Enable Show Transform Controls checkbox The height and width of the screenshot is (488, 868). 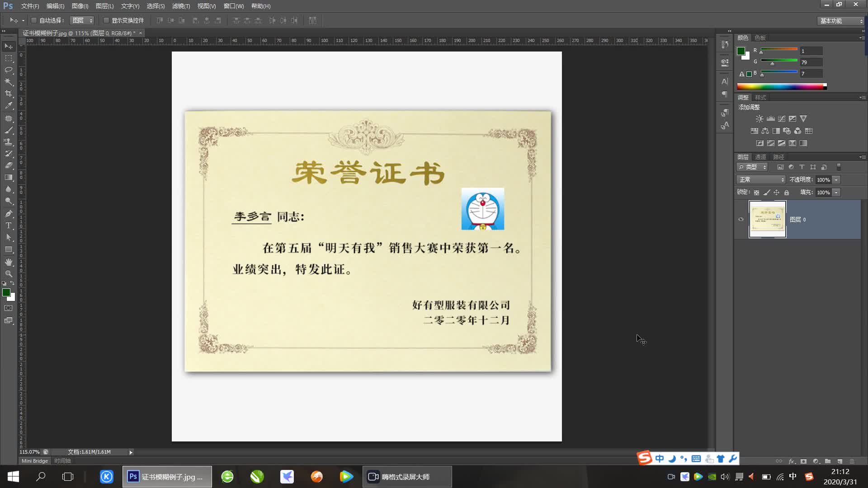click(x=106, y=20)
